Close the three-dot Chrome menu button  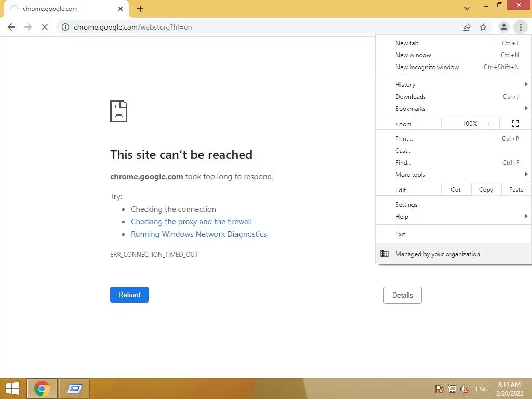pos(521,27)
